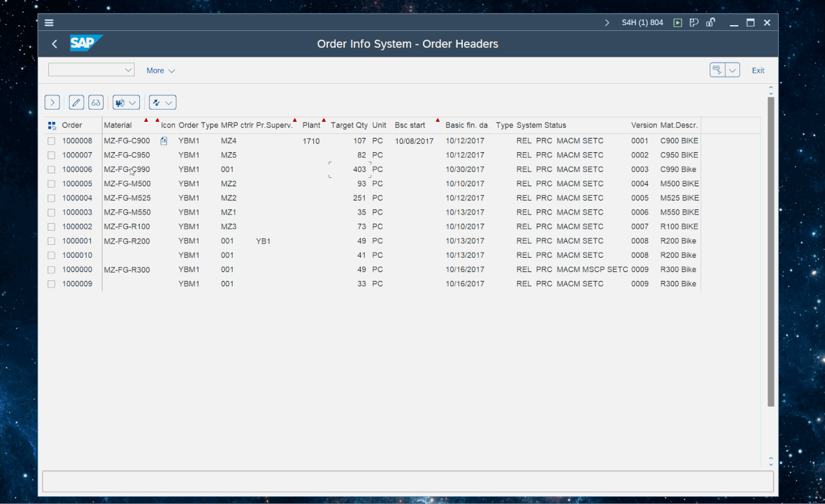This screenshot has width=825, height=504.
Task: Click the Exit button
Action: [758, 71]
